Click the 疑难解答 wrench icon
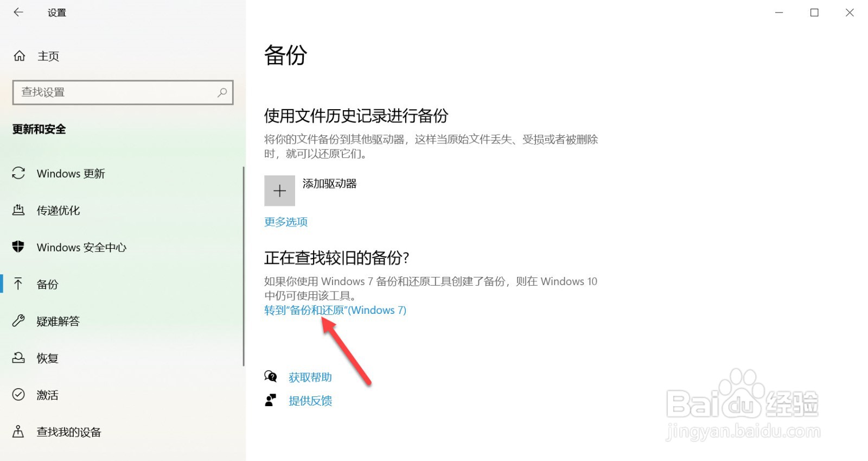This screenshot has height=461, width=868. 18,321
